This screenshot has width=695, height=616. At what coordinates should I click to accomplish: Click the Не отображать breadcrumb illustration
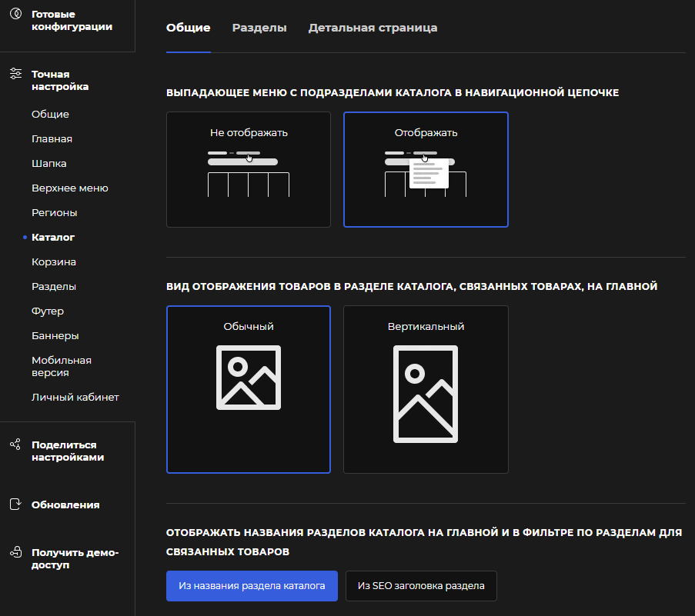pyautogui.click(x=249, y=173)
